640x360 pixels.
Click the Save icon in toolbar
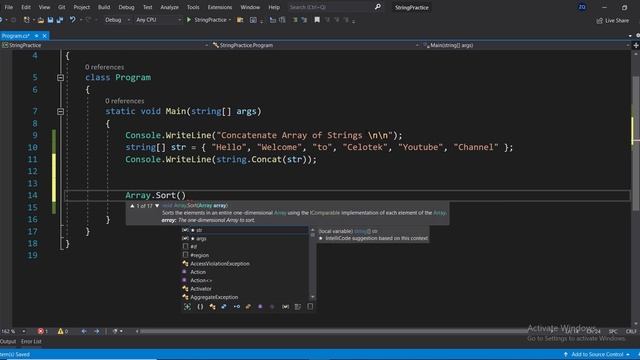pos(50,20)
